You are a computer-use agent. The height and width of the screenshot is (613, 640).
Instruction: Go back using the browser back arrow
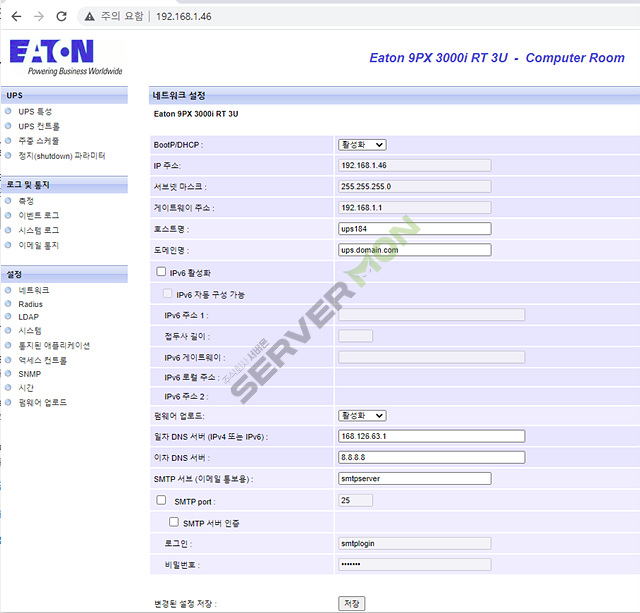16,16
